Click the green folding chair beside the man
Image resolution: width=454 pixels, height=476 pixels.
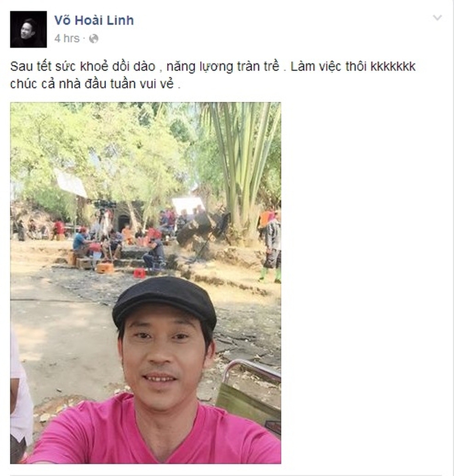[x=250, y=395]
